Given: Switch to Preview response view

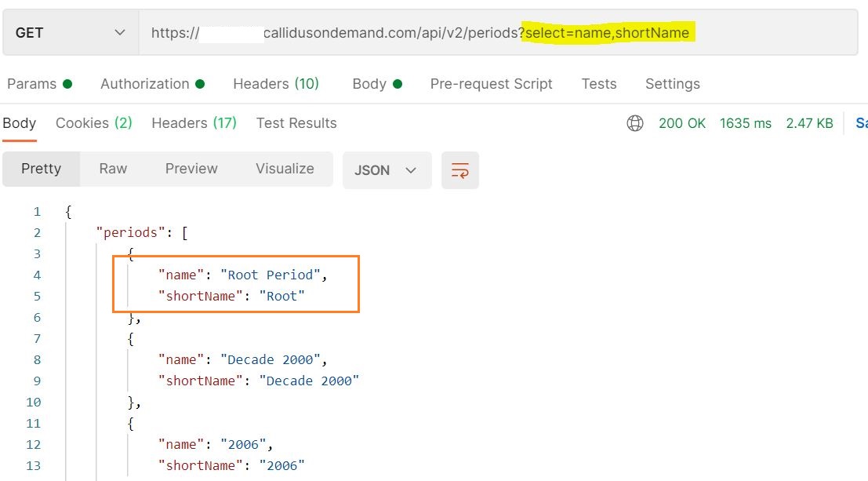Looking at the screenshot, I should [191, 169].
